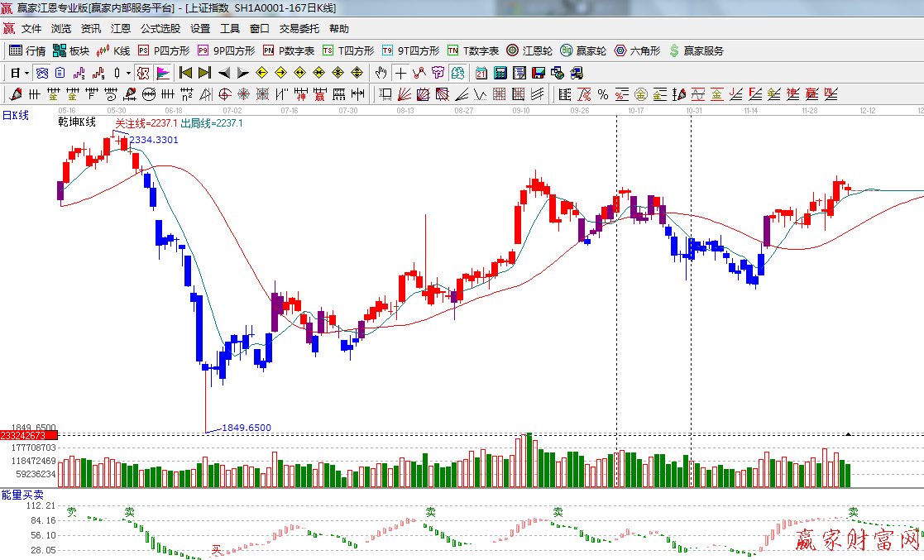Open the 六角形 hexagon chart tool
Screen dimensions: 924x560
[637, 50]
